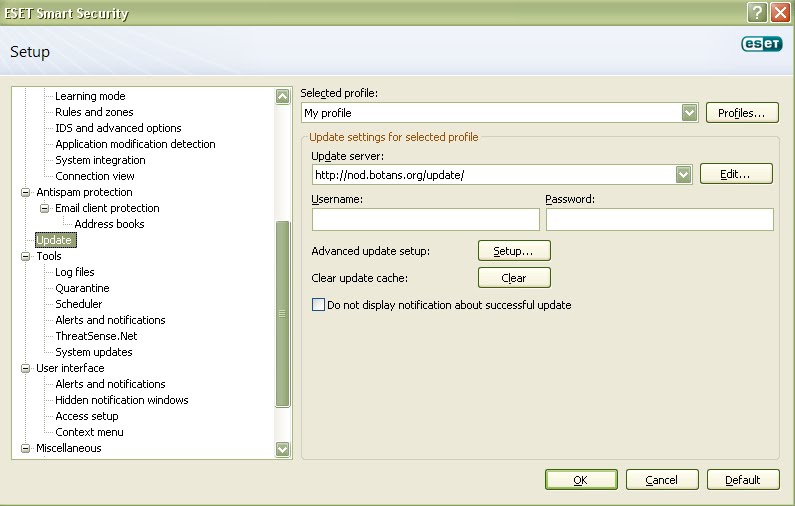Open Hidden notification windows settings
Viewport: 795px width, 506px height.
click(122, 400)
